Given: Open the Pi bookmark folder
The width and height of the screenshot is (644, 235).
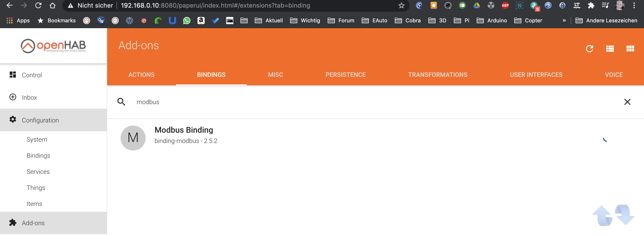Looking at the screenshot, I should pyautogui.click(x=461, y=21).
